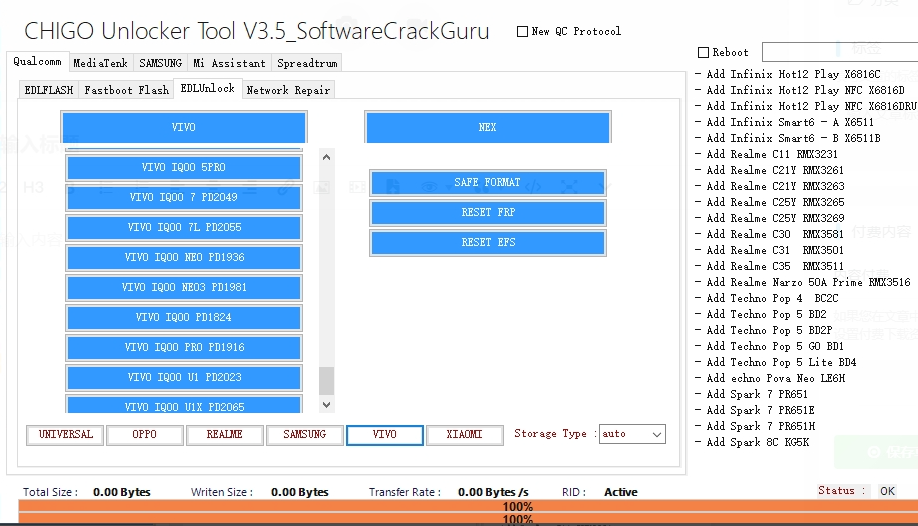Image resolution: width=918 pixels, height=526 pixels.
Task: Select the EDLUnlock sub-tab
Action: tap(207, 88)
